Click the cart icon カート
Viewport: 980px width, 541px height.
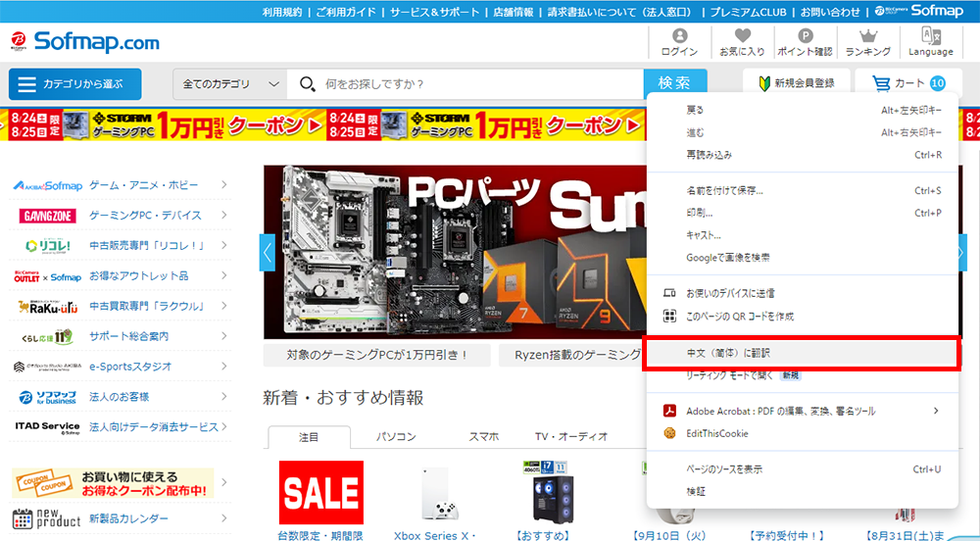881,83
